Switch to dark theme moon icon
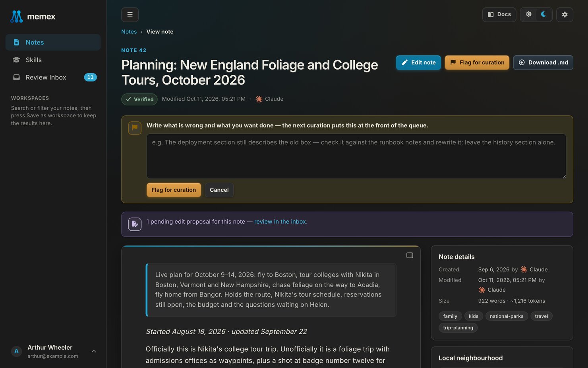This screenshot has width=588, height=368. tap(544, 14)
